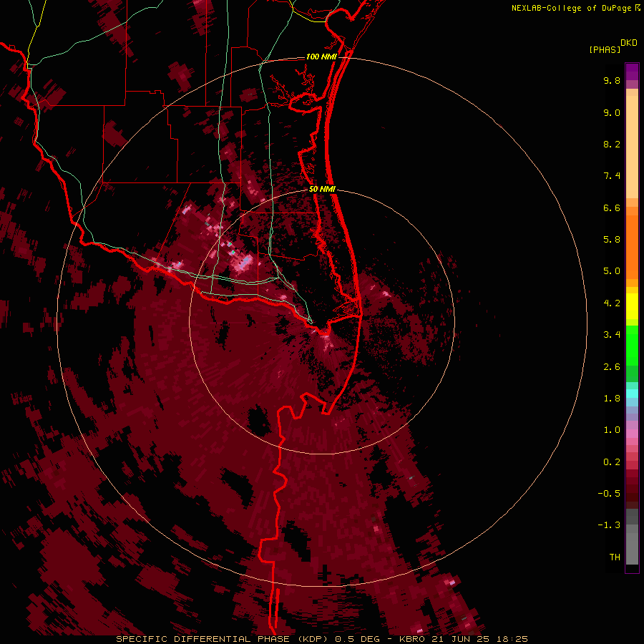Click the 1.0 value on the color scale
The height and width of the screenshot is (644, 644).
point(612,430)
